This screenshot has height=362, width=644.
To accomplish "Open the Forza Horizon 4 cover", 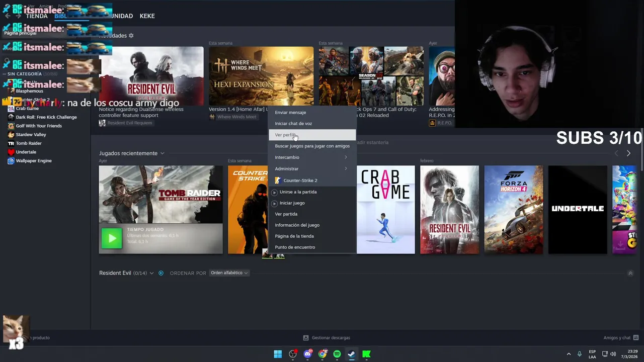I will click(x=514, y=210).
